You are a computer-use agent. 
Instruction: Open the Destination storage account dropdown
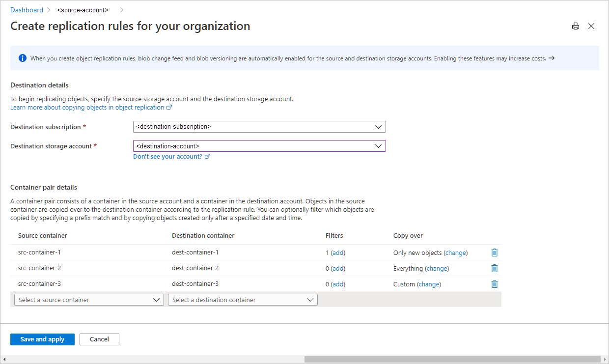(x=378, y=145)
